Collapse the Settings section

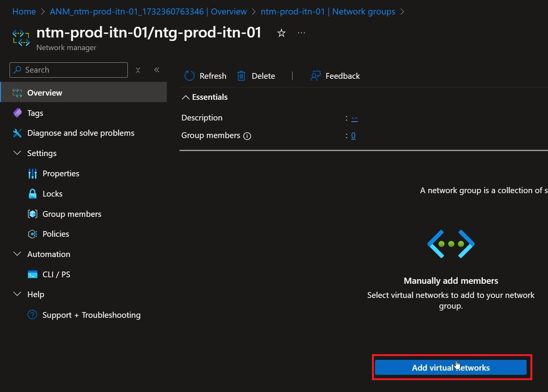(x=17, y=153)
